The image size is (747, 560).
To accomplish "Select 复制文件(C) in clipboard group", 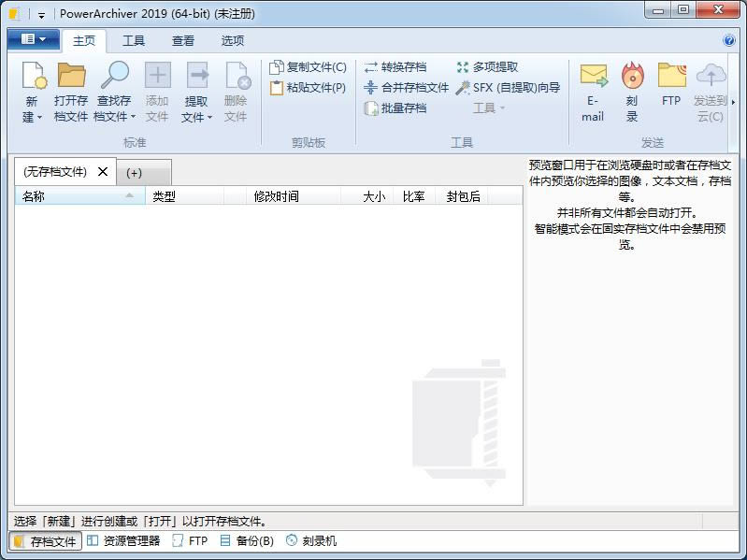I will [308, 67].
